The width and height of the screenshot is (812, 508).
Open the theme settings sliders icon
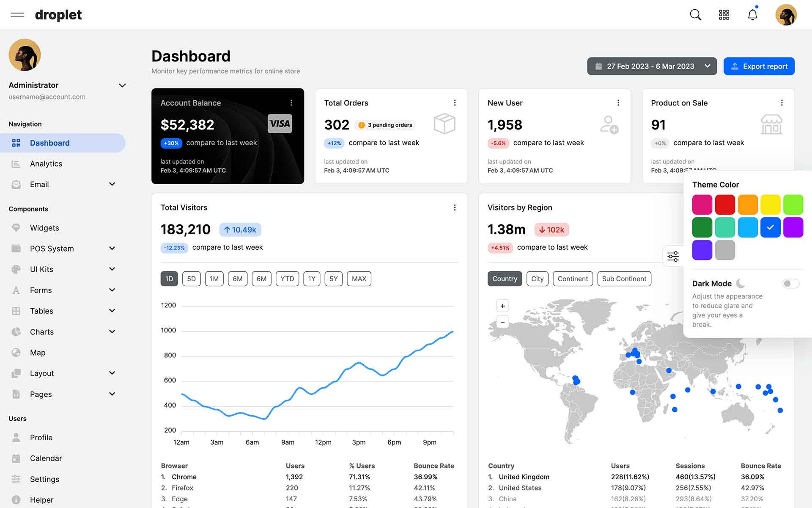click(x=673, y=257)
